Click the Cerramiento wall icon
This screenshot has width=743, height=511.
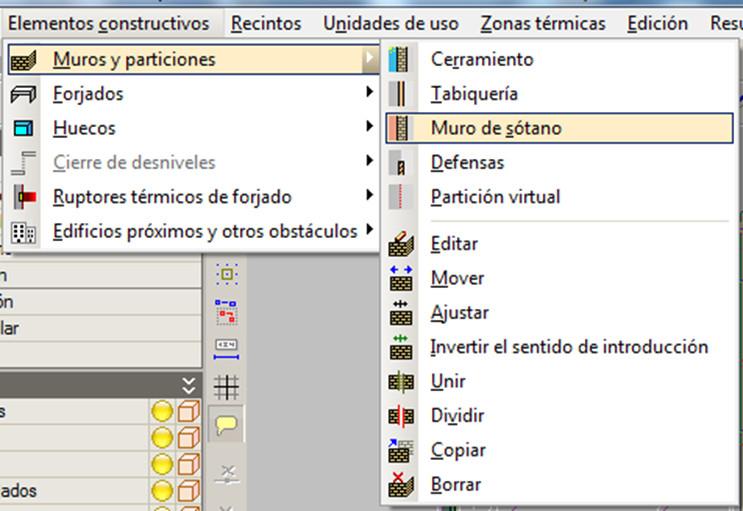[x=400, y=60]
